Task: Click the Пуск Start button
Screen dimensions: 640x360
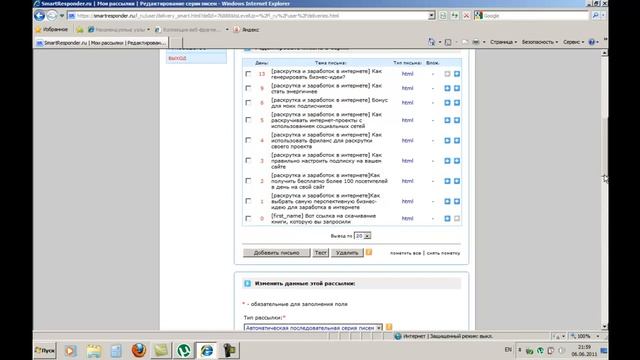Action: (45, 350)
